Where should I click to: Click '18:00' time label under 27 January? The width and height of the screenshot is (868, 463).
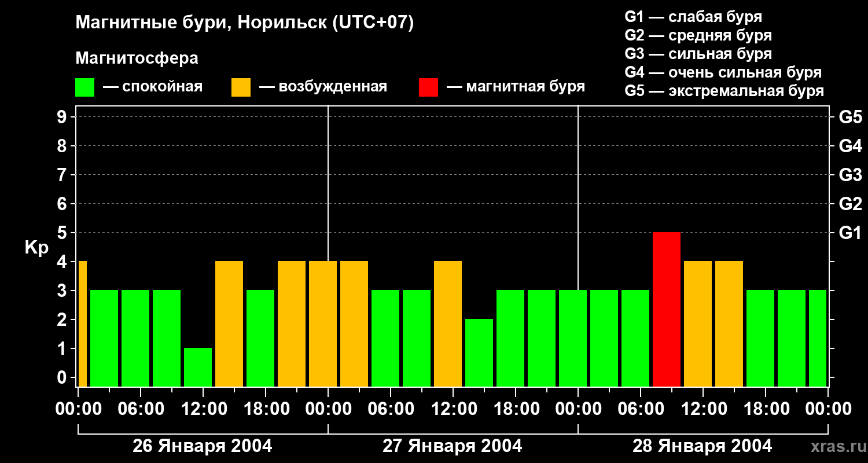tap(516, 409)
